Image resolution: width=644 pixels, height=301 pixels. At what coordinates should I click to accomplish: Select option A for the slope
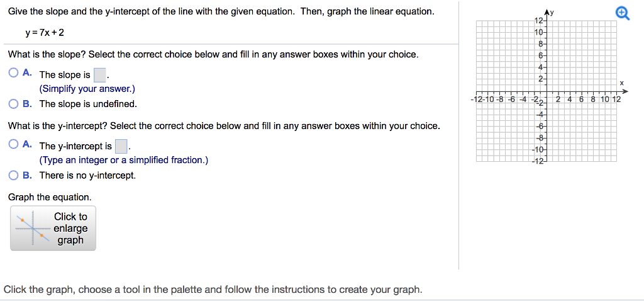click(14, 74)
